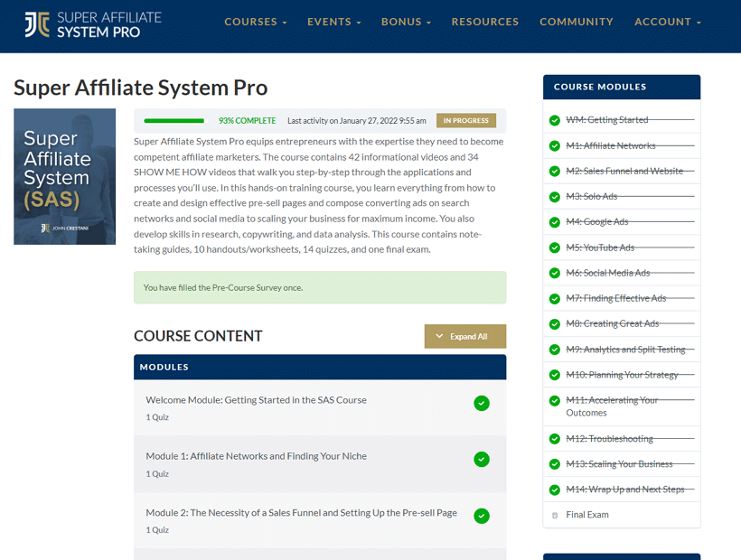Click the checkmark beside M1: Affiliate Networks
This screenshot has width=741, height=560.
[555, 146]
